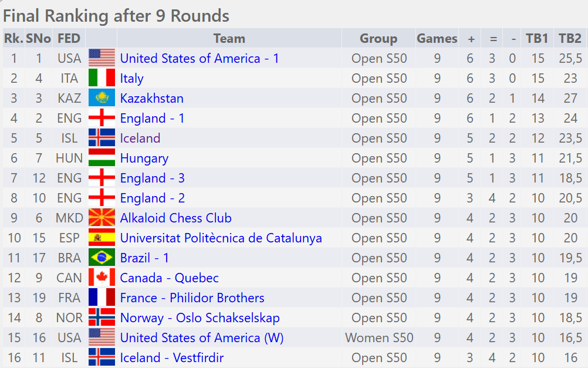Screen dimensions: 588x368
Task: Click the Norway flag icon
Action: [102, 318]
